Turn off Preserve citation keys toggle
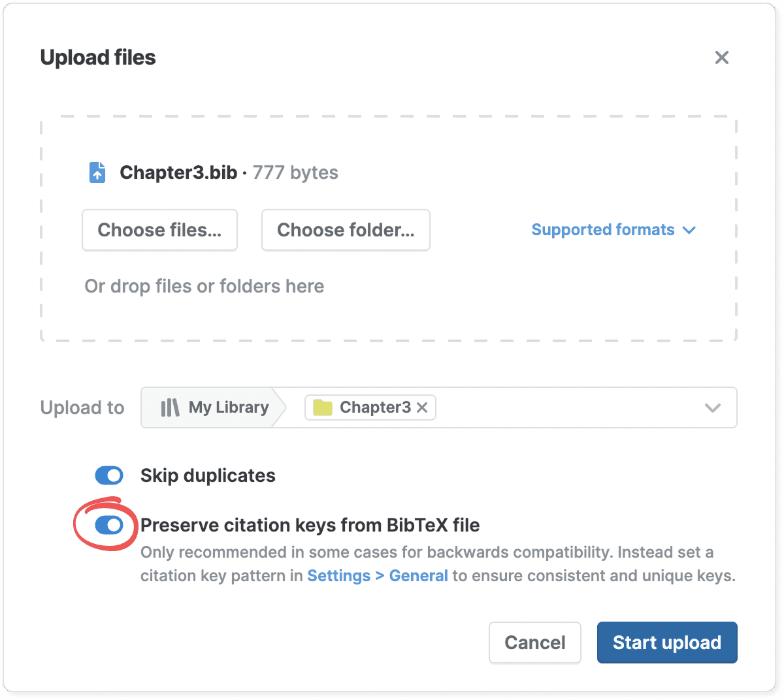 click(x=109, y=525)
